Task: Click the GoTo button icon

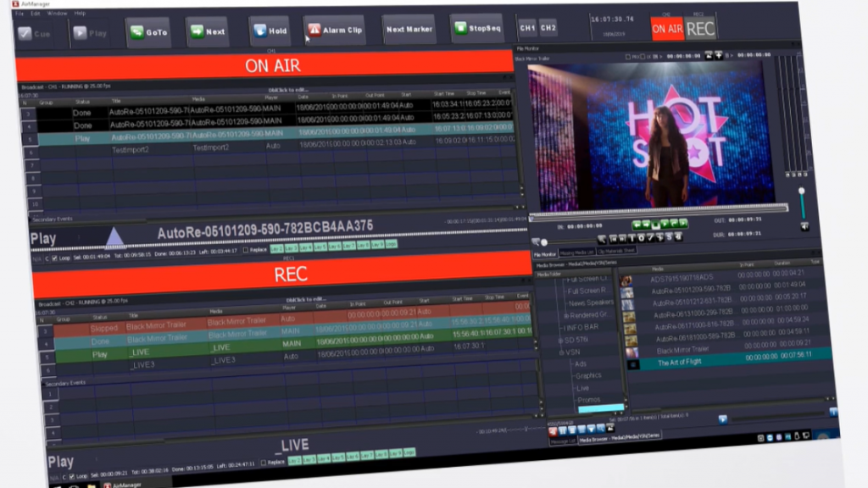Action: (x=138, y=32)
